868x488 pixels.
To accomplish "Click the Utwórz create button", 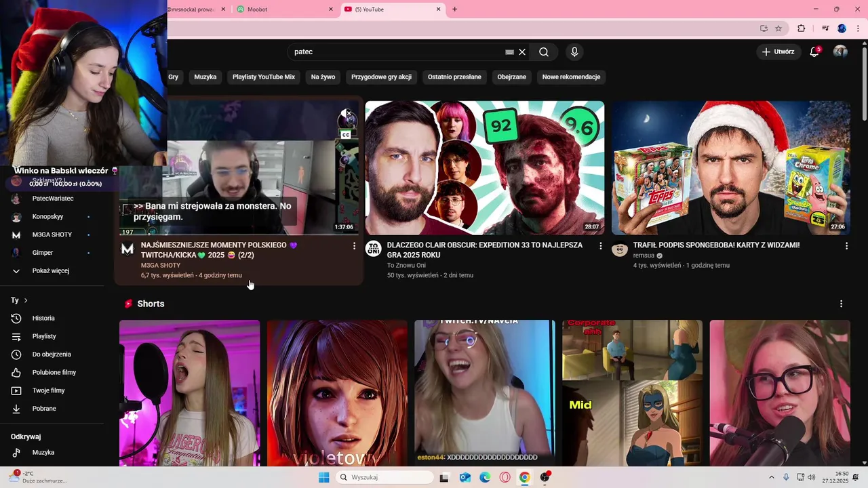I will [778, 52].
